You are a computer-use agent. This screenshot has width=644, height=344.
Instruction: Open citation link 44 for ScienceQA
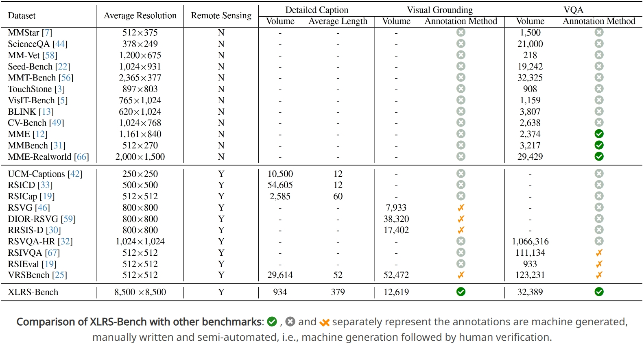60,44
